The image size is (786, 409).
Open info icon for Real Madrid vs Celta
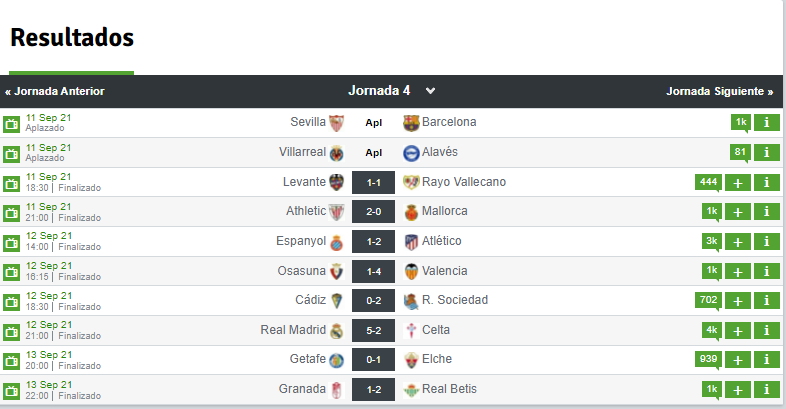point(766,331)
